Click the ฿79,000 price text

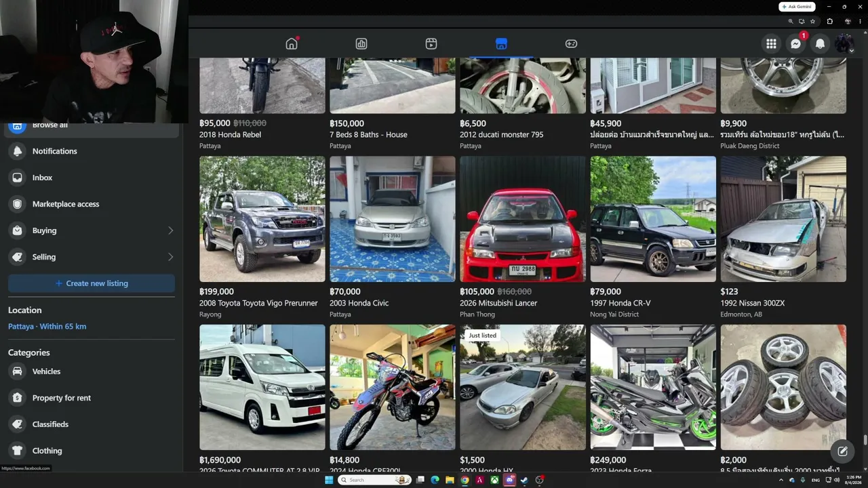[606, 291]
